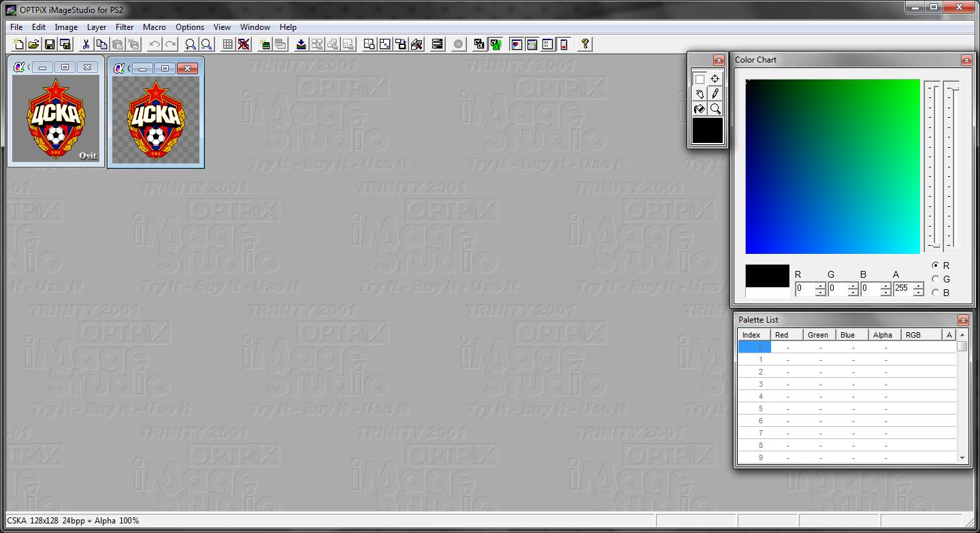Image resolution: width=980 pixels, height=533 pixels.
Task: Click the left vertical slider in Color Chart
Action: coord(935,166)
